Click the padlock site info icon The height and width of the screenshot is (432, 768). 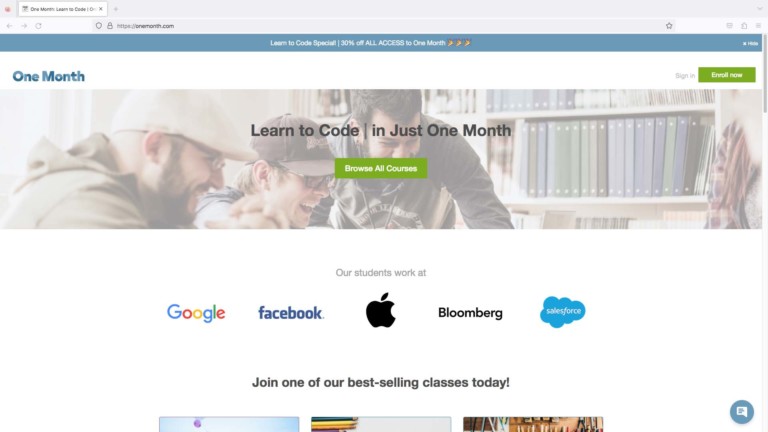click(x=110, y=26)
